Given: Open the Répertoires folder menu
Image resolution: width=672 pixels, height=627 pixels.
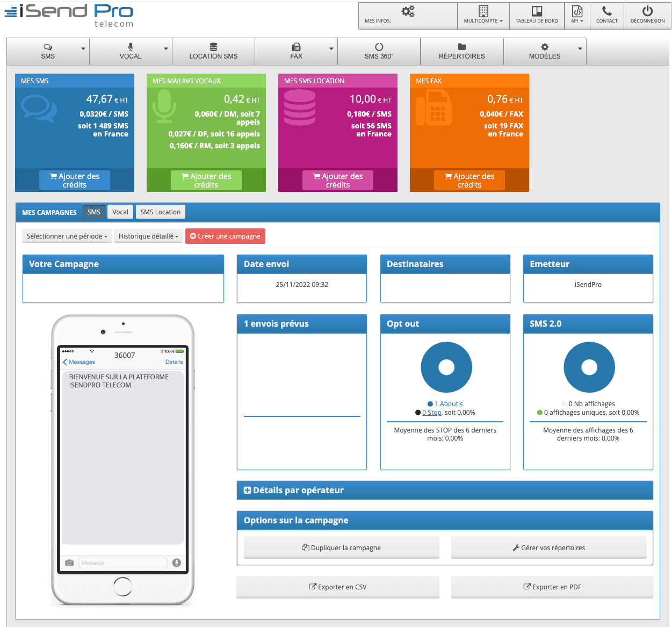Looking at the screenshot, I should click(461, 52).
